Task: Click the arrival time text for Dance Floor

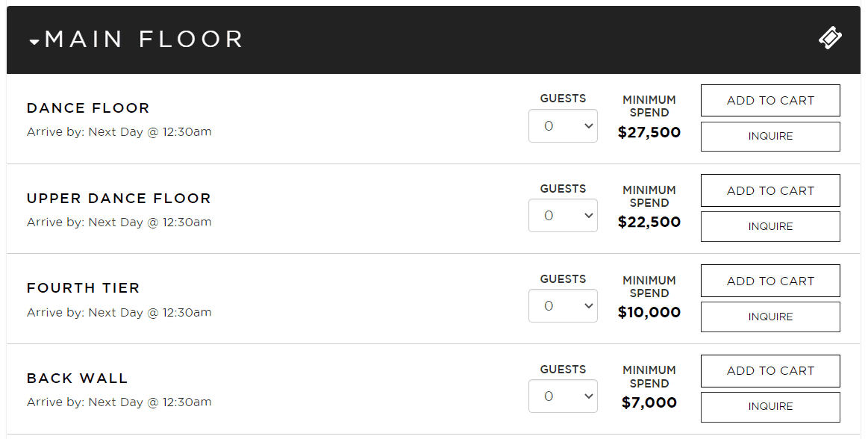Action: point(118,131)
